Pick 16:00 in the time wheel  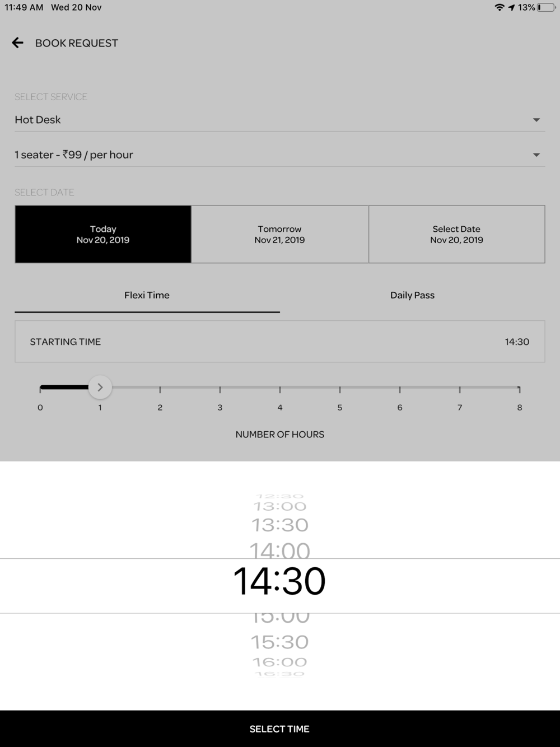tap(279, 662)
